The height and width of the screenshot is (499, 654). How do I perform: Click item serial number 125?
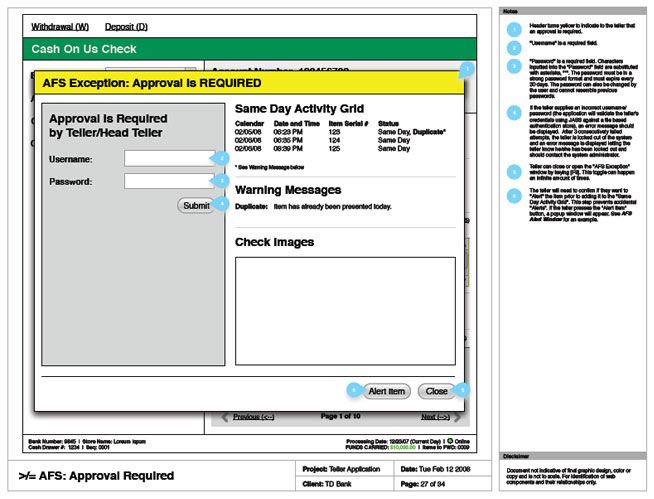click(x=334, y=149)
